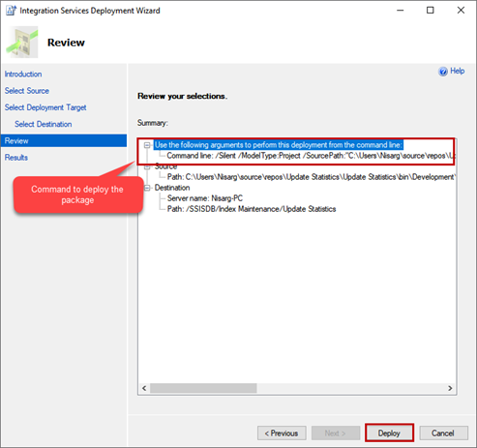
Task: Click the horizontal scrollbar right arrow
Action: 450,388
